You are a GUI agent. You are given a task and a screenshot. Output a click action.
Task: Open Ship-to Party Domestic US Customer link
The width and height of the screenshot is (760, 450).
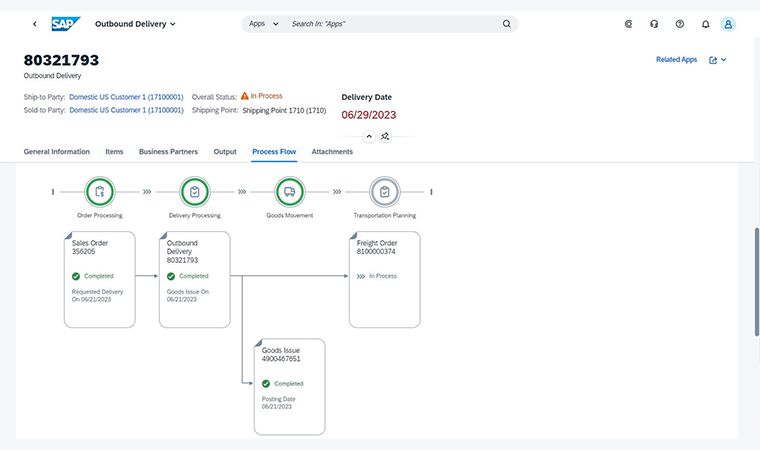pos(126,96)
